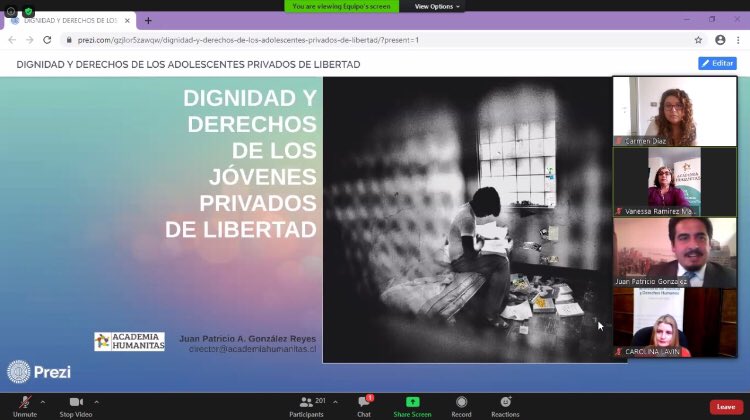This screenshot has width=750, height=420.
Task: Go forward in browser history
Action: tap(30, 40)
